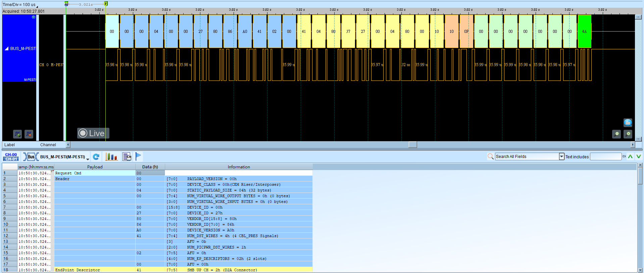644x273 pixels.
Task: Collapse the BUS_M-PESTI channel group triangle
Action: point(6,49)
